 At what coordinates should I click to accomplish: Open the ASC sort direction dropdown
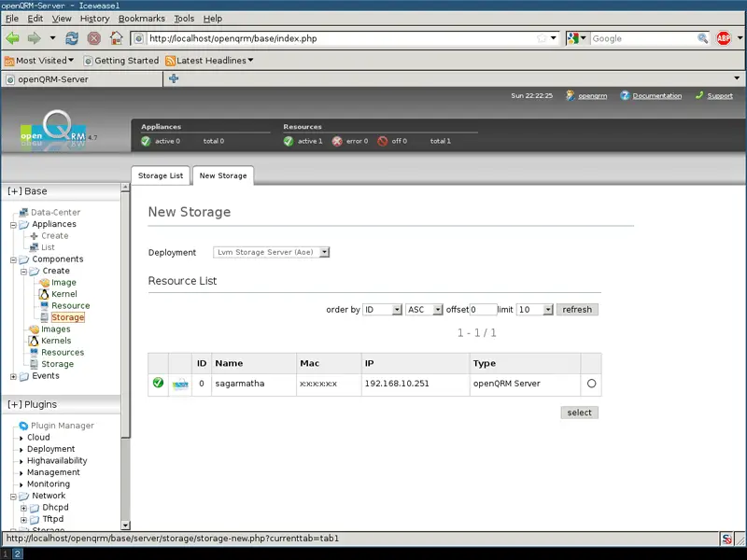click(424, 310)
